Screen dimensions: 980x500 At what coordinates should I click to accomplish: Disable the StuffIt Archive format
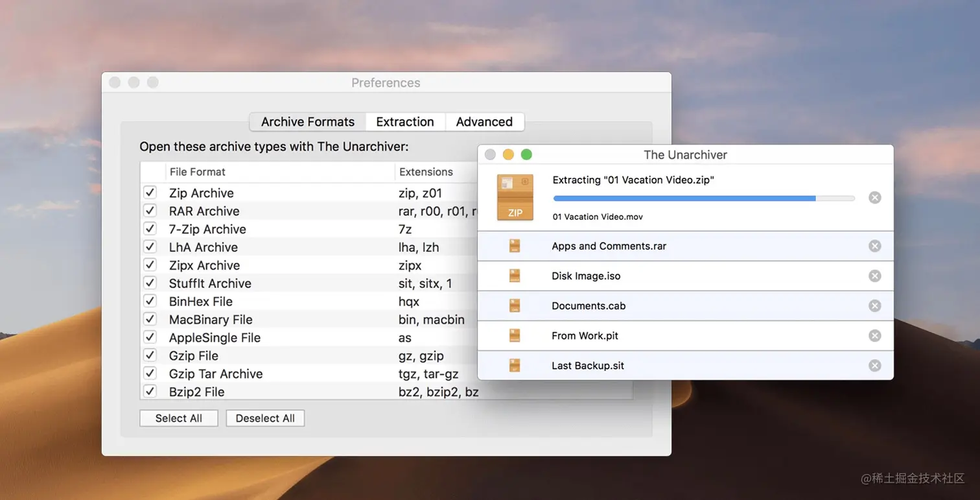(x=150, y=283)
